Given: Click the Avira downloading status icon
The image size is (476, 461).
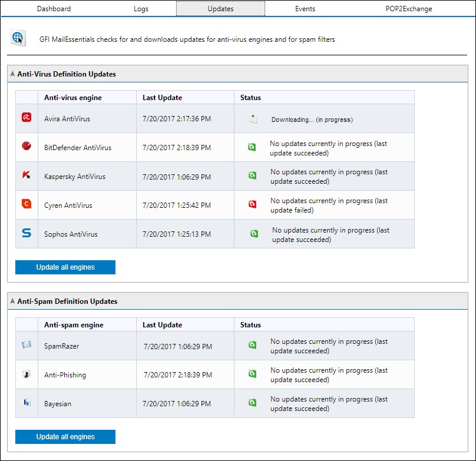Looking at the screenshot, I should (253, 119).
